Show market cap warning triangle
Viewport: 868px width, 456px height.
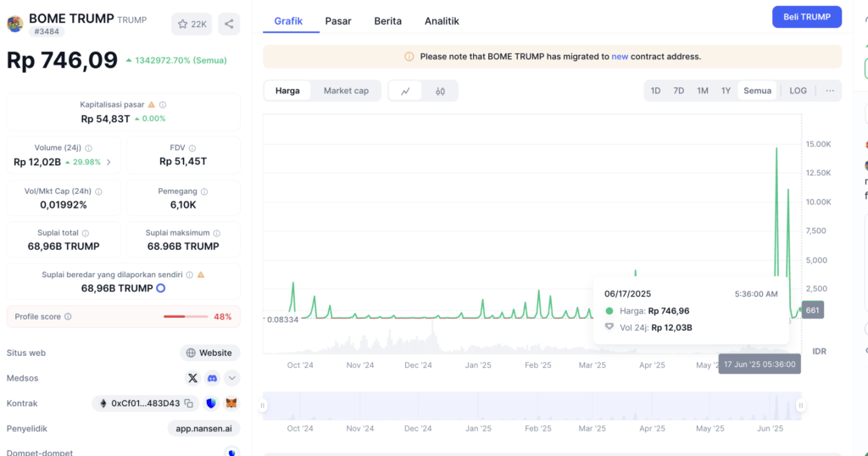(x=151, y=104)
